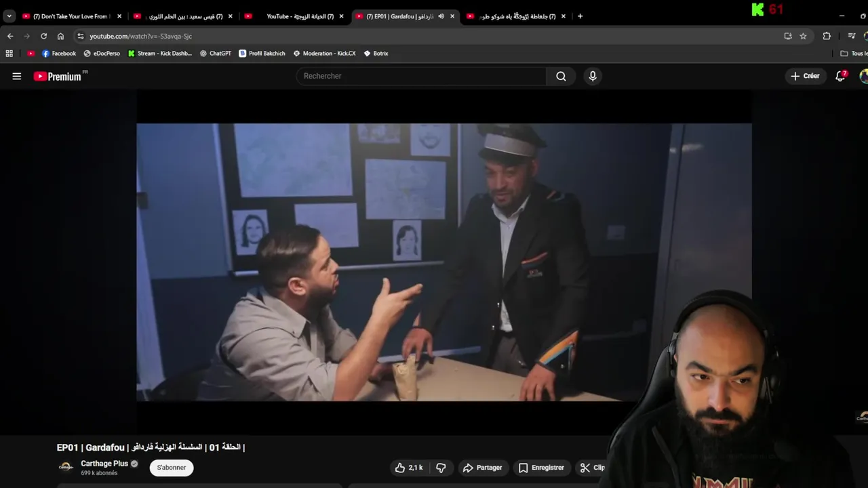Open the notifications bell
This screenshot has width=868, height=488.
pyautogui.click(x=840, y=76)
